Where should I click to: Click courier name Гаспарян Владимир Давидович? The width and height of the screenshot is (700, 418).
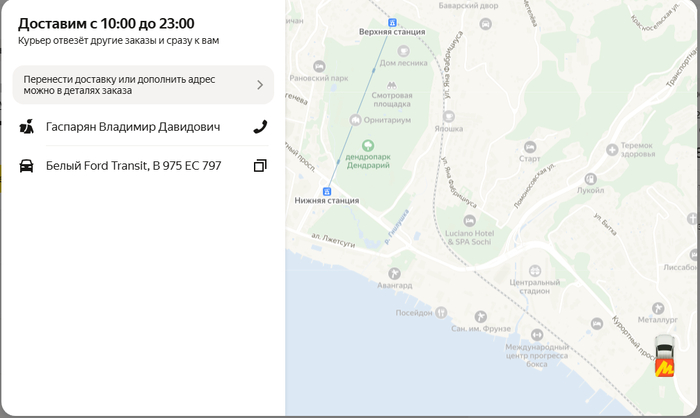(x=133, y=127)
